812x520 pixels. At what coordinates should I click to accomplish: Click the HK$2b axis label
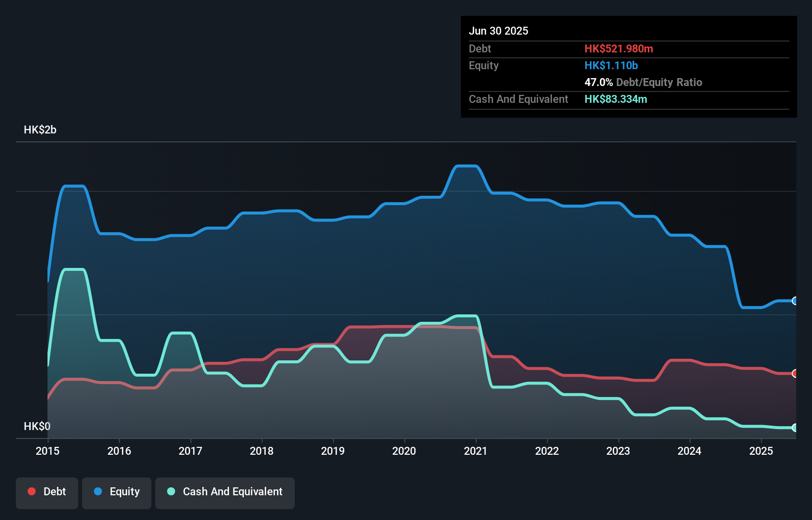(x=40, y=130)
